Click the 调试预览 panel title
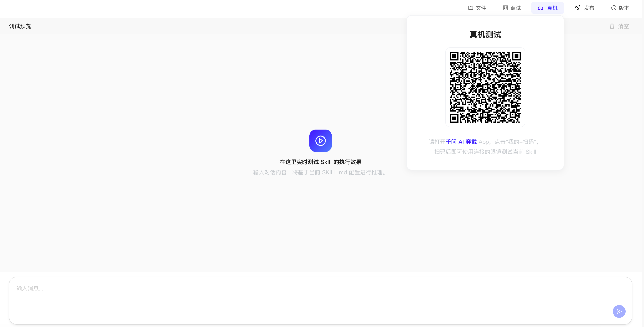This screenshot has height=327, width=644. (x=20, y=26)
